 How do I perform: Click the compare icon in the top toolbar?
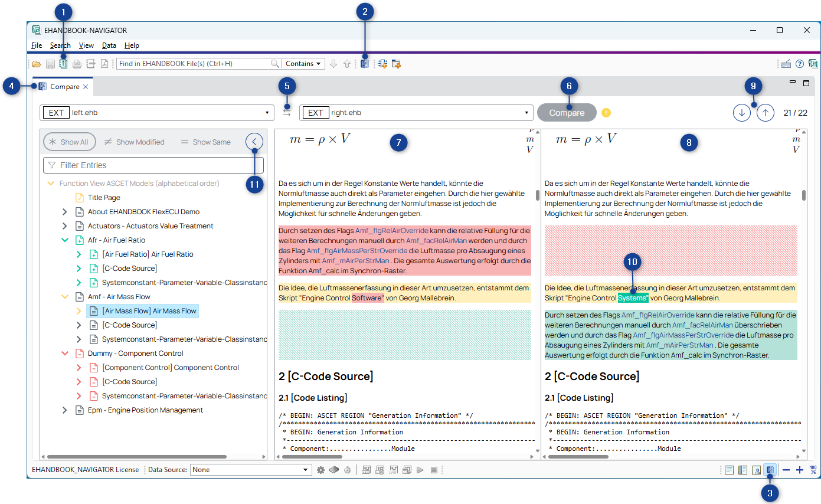point(365,64)
